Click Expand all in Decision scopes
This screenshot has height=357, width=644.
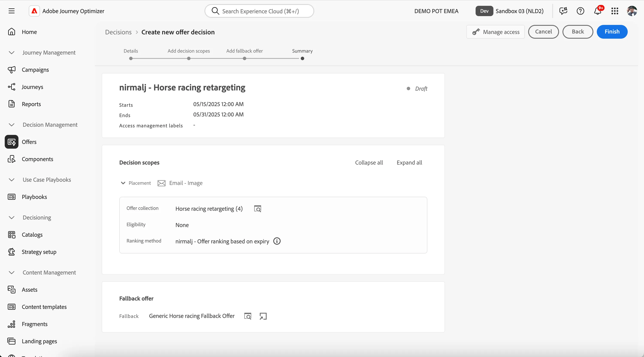point(409,162)
